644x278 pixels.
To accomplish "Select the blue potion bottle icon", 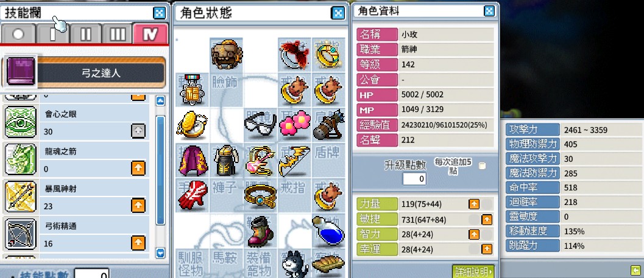I will point(328,231).
